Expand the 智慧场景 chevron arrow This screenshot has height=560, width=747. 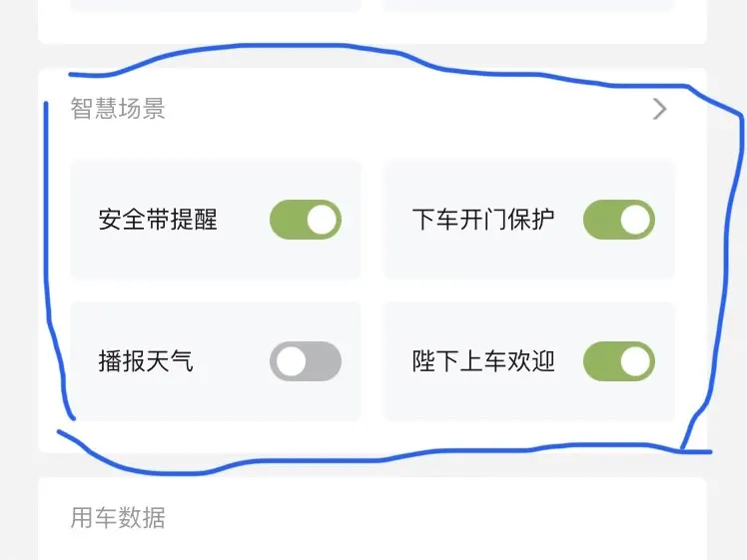click(660, 109)
